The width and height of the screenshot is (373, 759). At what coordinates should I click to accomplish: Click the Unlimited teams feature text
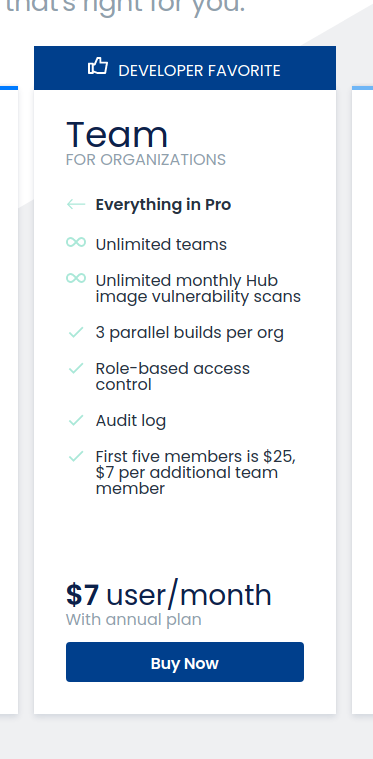pos(161,244)
